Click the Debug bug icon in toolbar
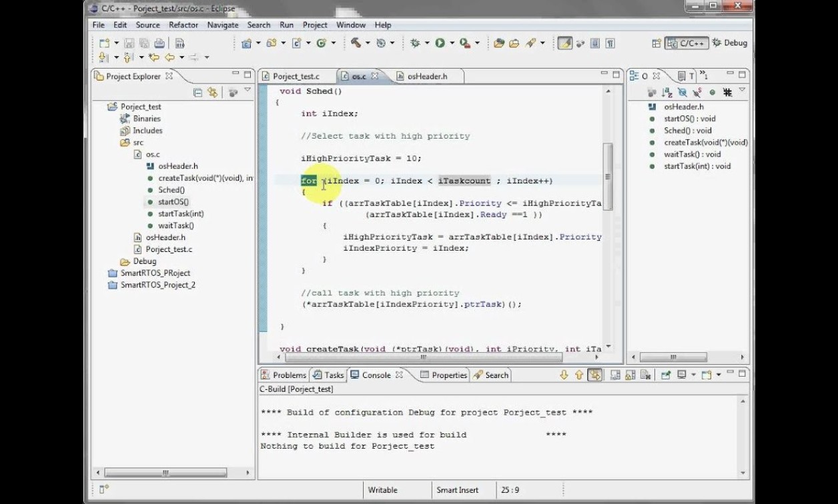 tap(415, 43)
